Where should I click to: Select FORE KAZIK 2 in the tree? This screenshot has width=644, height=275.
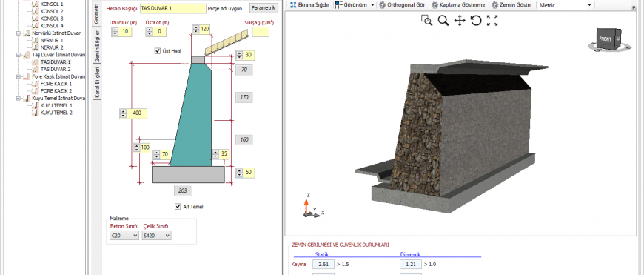click(56, 91)
